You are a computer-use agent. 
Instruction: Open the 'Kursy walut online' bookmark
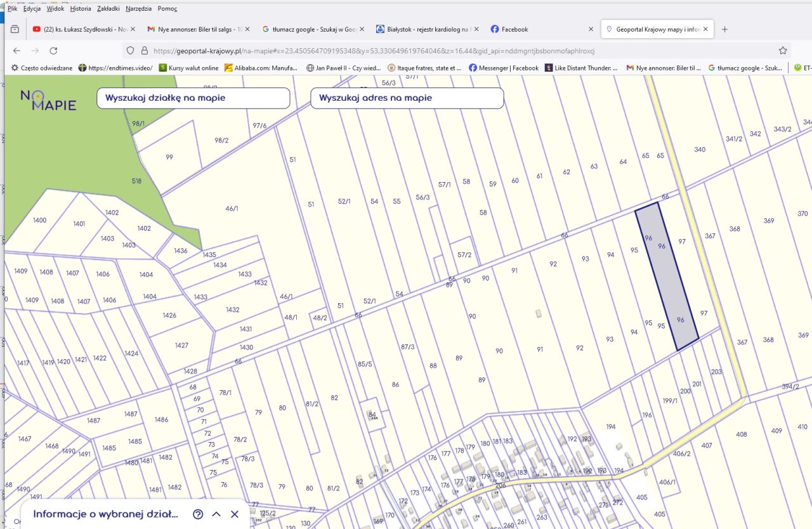[188, 68]
